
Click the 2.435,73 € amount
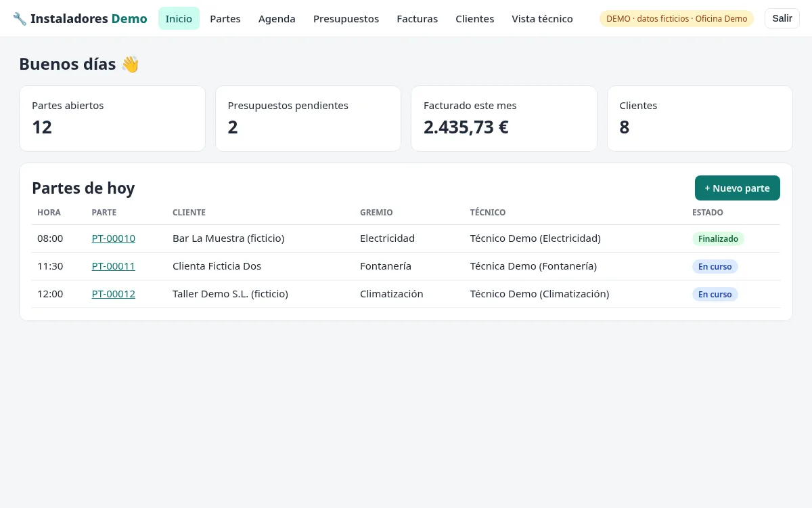coord(466,127)
